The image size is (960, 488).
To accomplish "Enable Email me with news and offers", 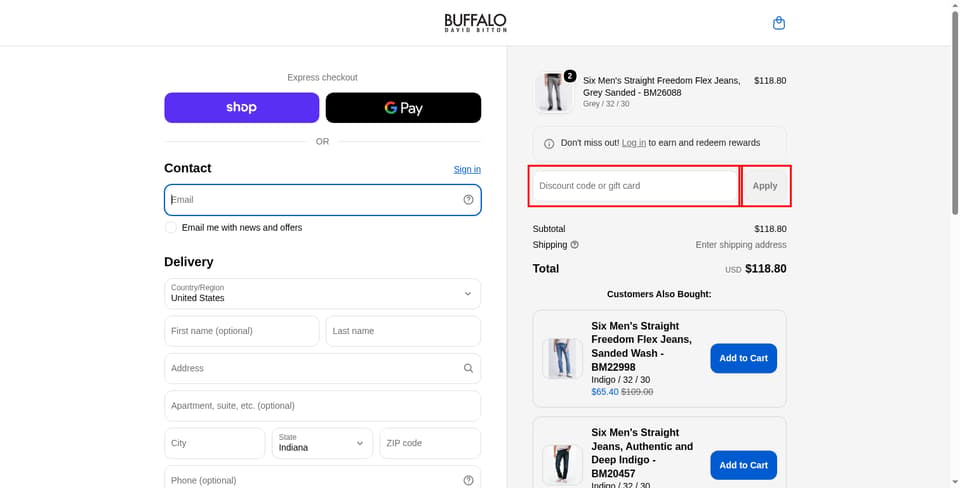I will pos(171,228).
